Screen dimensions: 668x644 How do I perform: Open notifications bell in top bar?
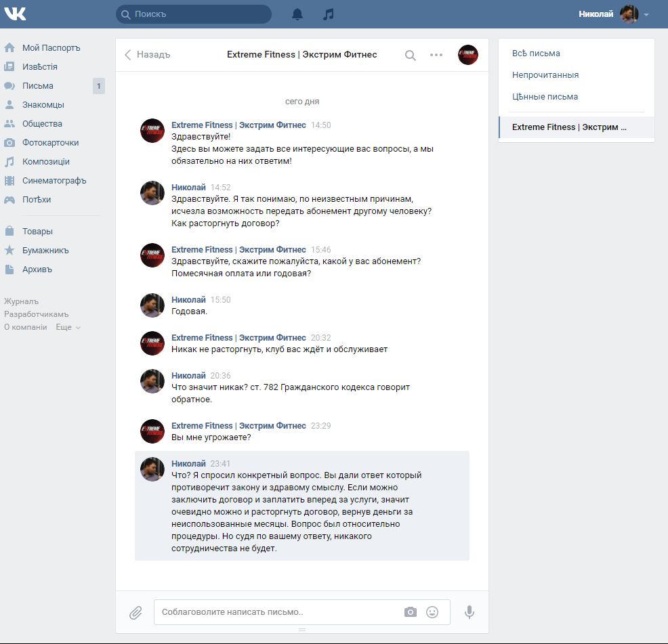click(297, 14)
